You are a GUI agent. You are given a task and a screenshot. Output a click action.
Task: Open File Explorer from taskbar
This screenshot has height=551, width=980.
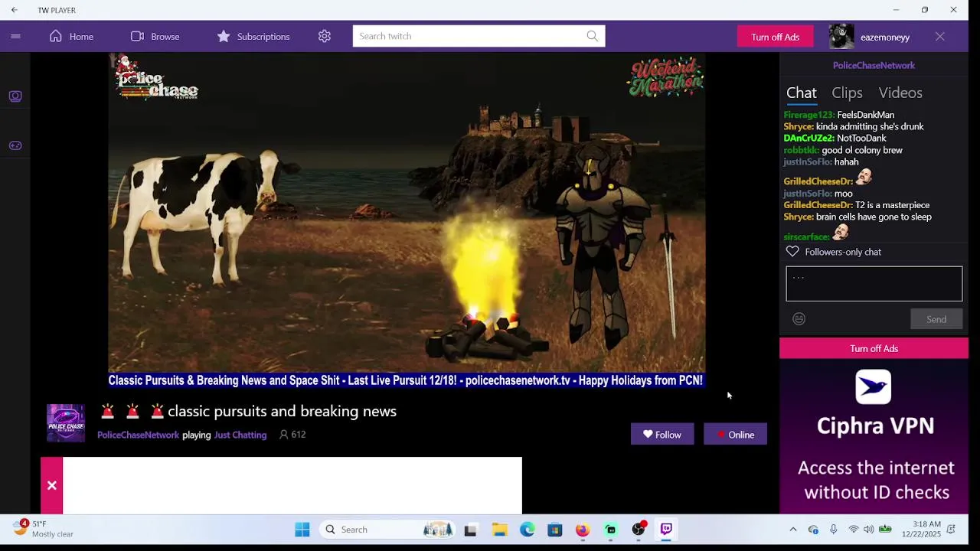(x=499, y=530)
